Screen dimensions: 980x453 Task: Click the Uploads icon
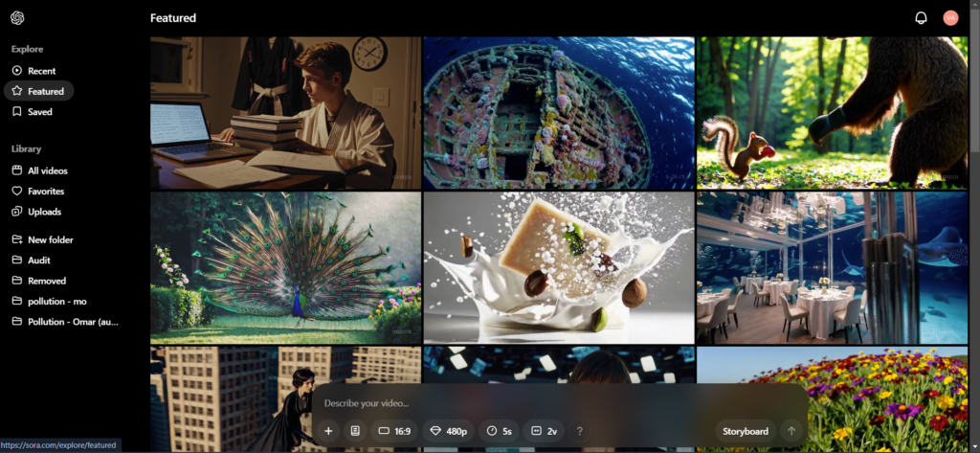pos(17,212)
